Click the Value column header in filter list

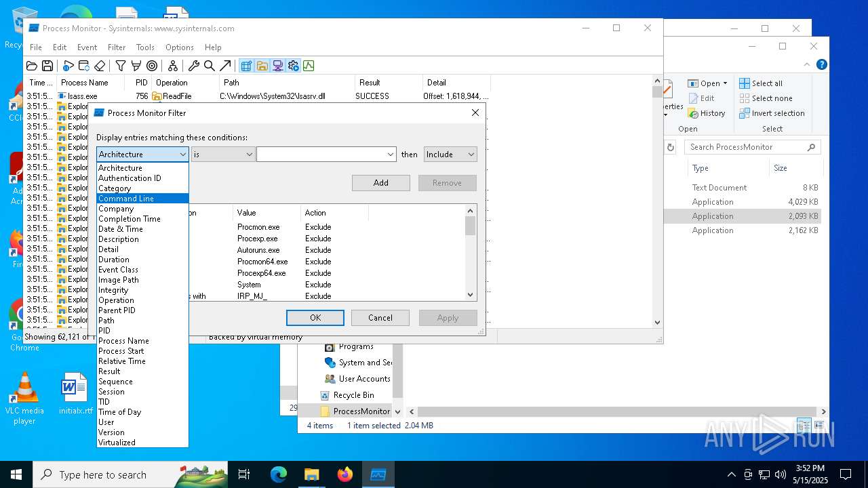tap(267, 213)
